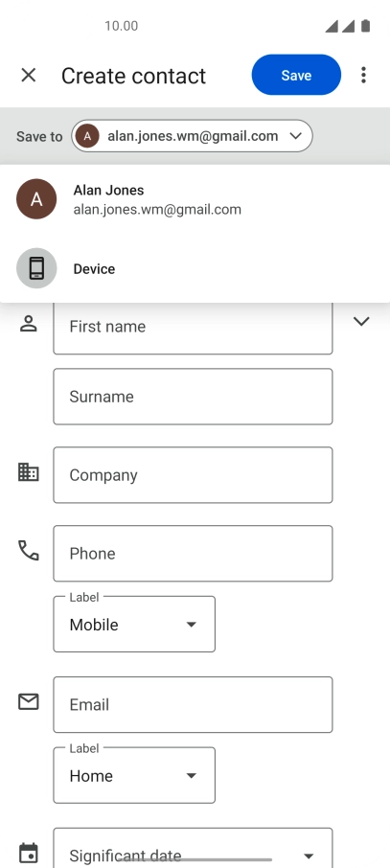Select Alan Jones account option
The height and width of the screenshot is (868, 390).
pos(195,199)
